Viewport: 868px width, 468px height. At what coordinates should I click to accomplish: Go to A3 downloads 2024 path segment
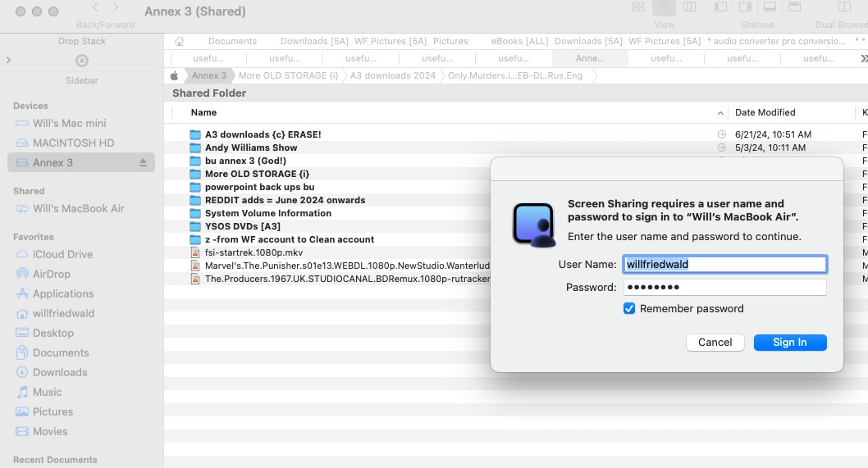(393, 75)
